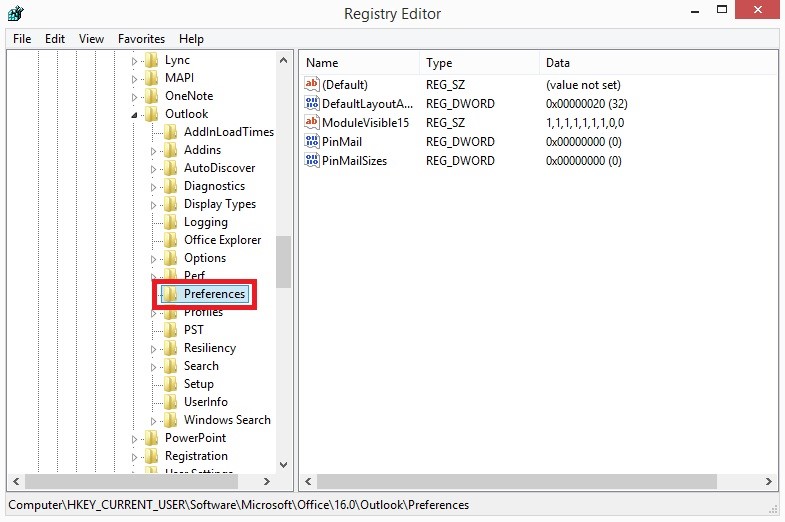Image resolution: width=785 pixels, height=522 pixels.
Task: Expand the Lync key
Action: pos(134,62)
